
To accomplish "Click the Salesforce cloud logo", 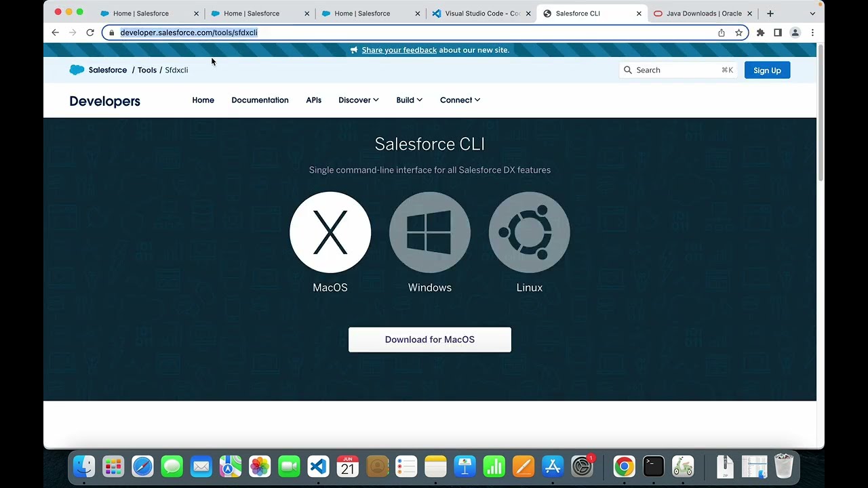I will (77, 70).
